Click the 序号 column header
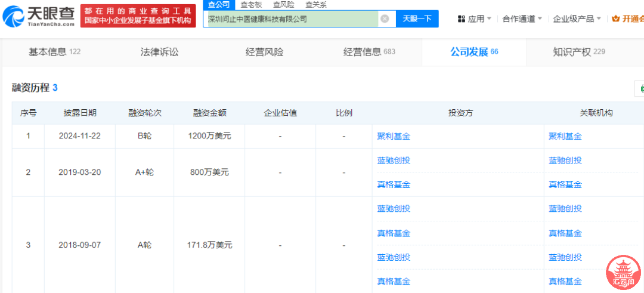Screen dimensions: 644x293 click(x=29, y=113)
